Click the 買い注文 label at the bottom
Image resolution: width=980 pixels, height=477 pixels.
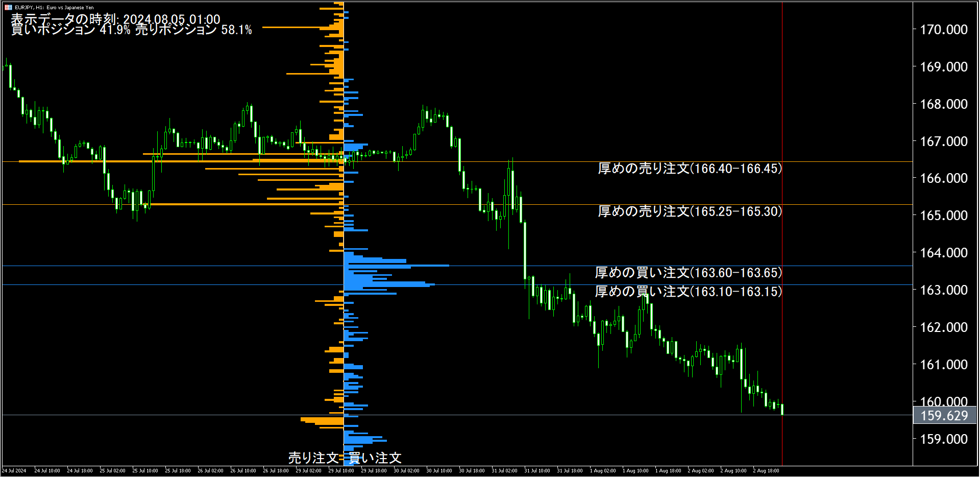point(375,458)
